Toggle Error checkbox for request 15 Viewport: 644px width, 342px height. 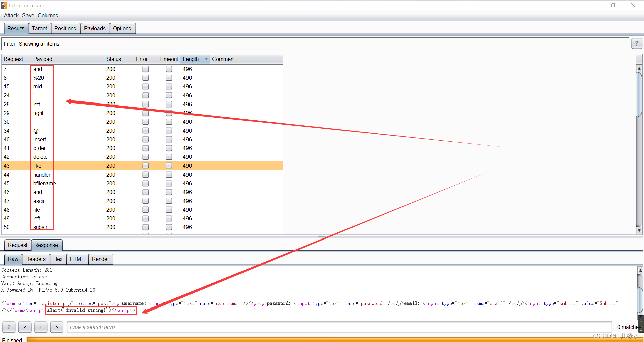coord(145,86)
